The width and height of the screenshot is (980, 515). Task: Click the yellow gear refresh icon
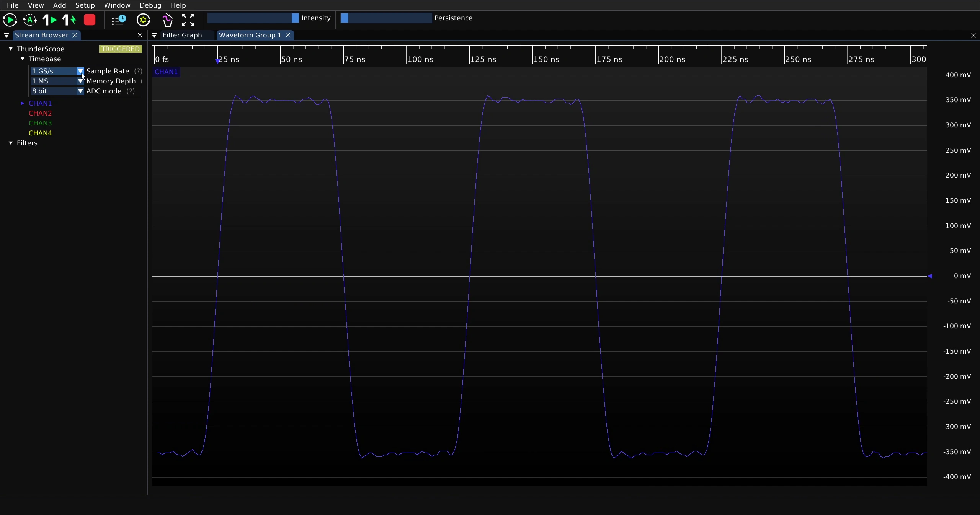coord(144,20)
